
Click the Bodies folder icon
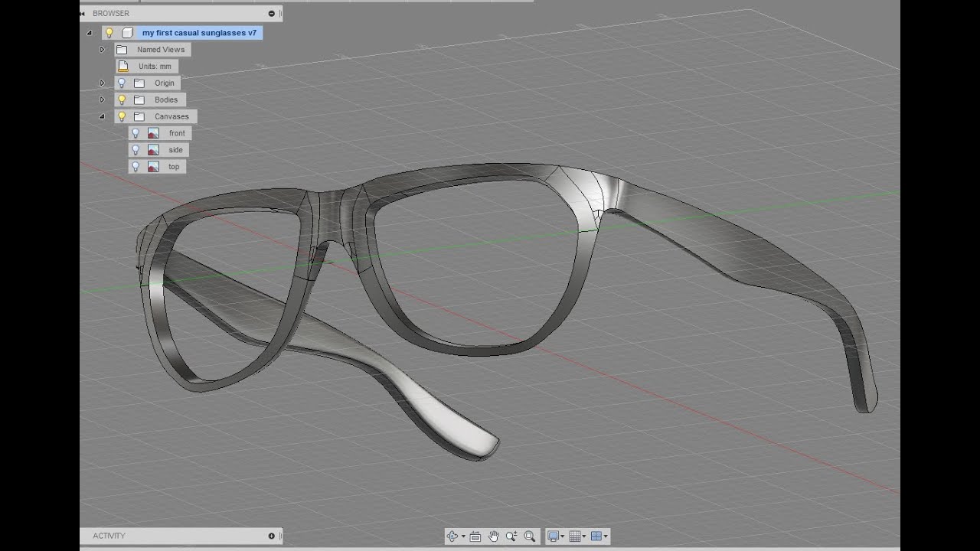(x=139, y=99)
